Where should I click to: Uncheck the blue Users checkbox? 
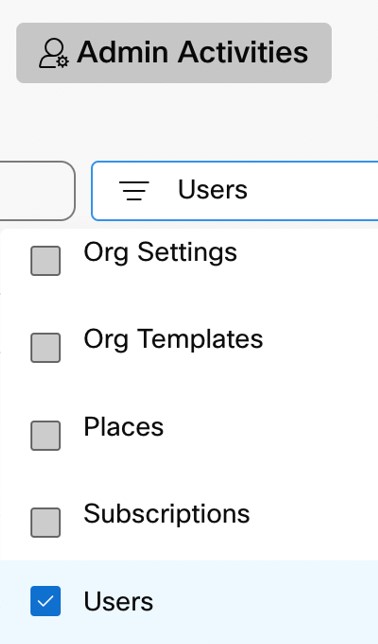click(46, 601)
